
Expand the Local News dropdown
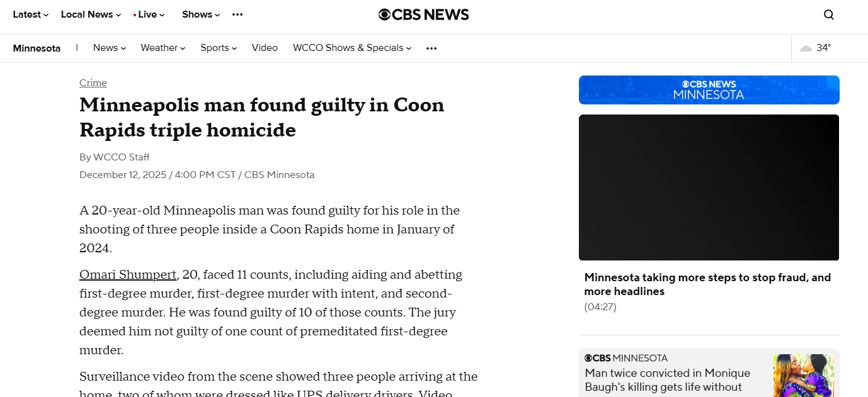pyautogui.click(x=91, y=14)
